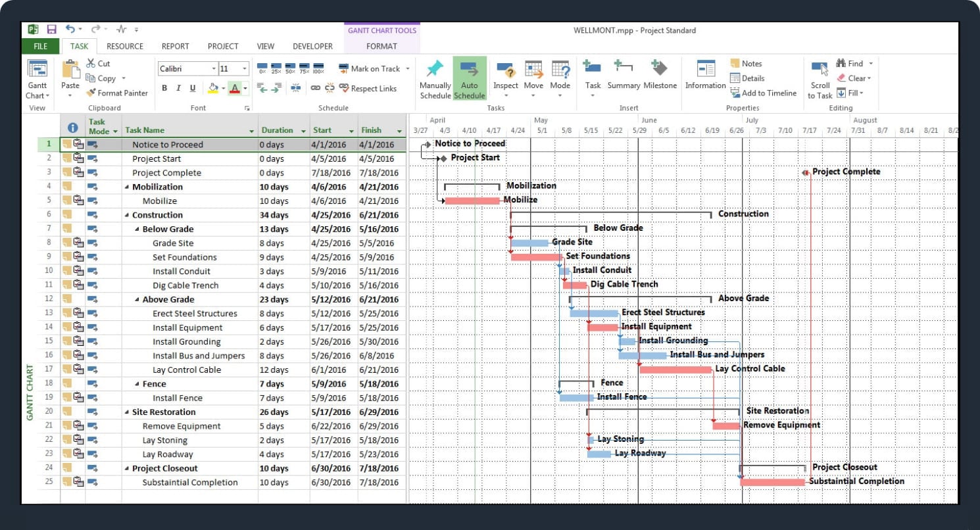Select the Inspect task icon
980x530 pixels.
point(505,70)
